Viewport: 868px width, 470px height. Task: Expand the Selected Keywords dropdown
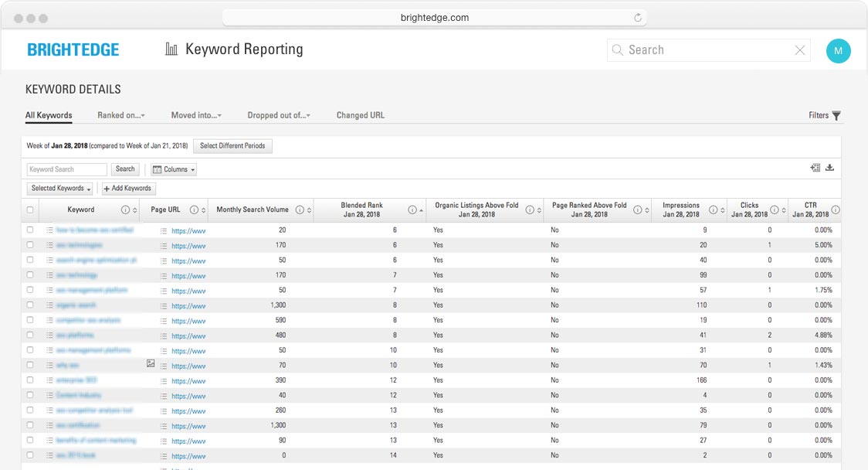click(61, 189)
